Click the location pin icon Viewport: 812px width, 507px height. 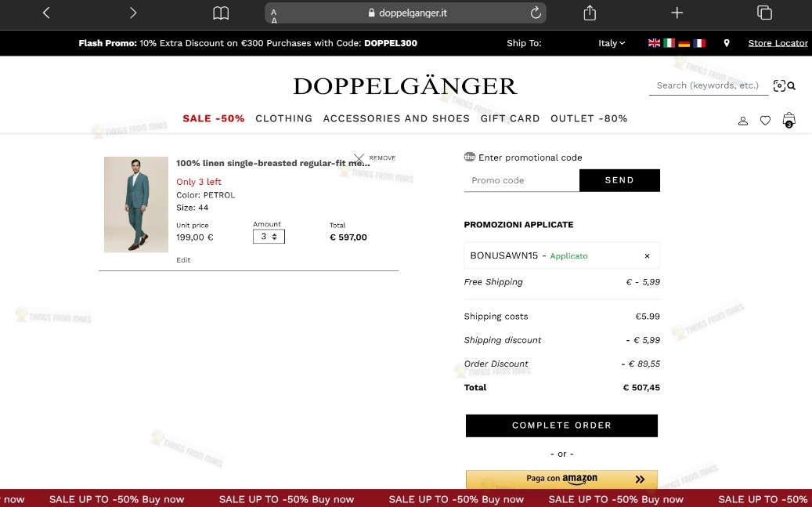tap(727, 43)
